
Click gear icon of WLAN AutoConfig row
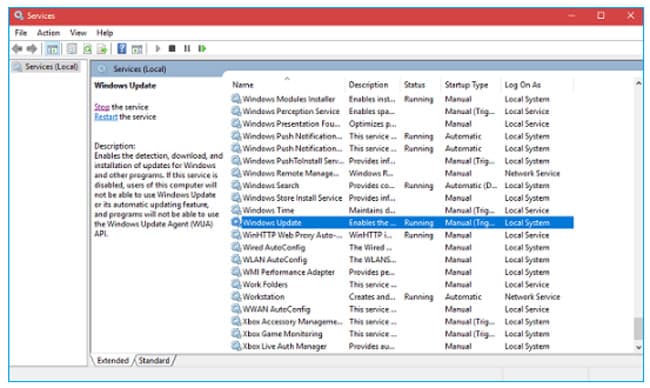236,259
